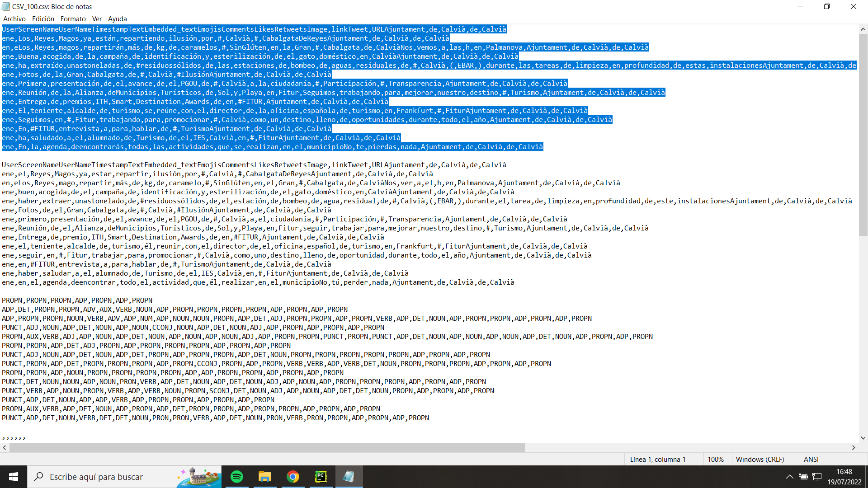Click the battery status tray icon

point(803,477)
